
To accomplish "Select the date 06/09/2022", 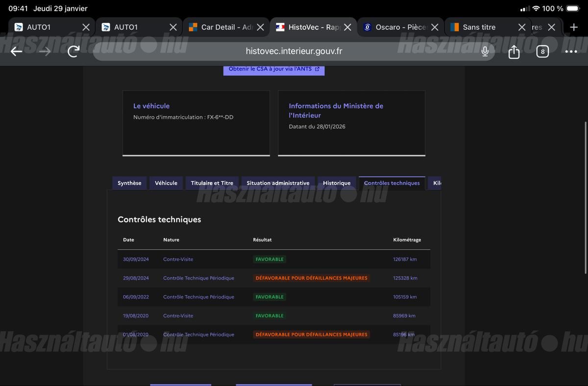I will (x=136, y=297).
